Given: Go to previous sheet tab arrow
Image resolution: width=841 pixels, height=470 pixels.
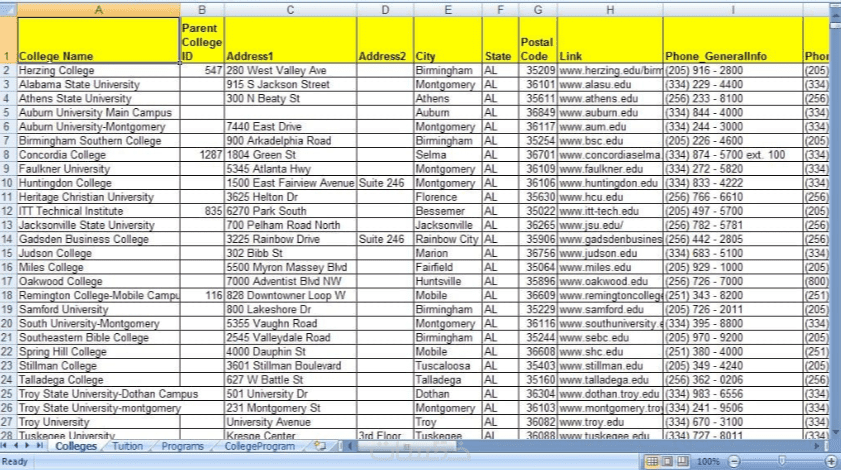Looking at the screenshot, I should click(16, 446).
